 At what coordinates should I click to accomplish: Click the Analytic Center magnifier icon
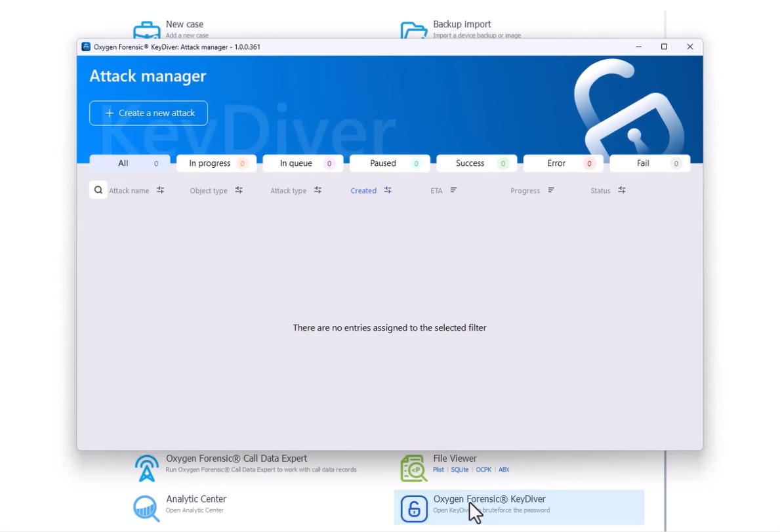146,508
